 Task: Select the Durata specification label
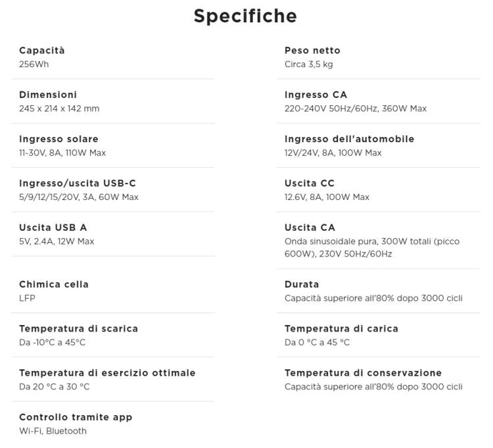(x=302, y=284)
